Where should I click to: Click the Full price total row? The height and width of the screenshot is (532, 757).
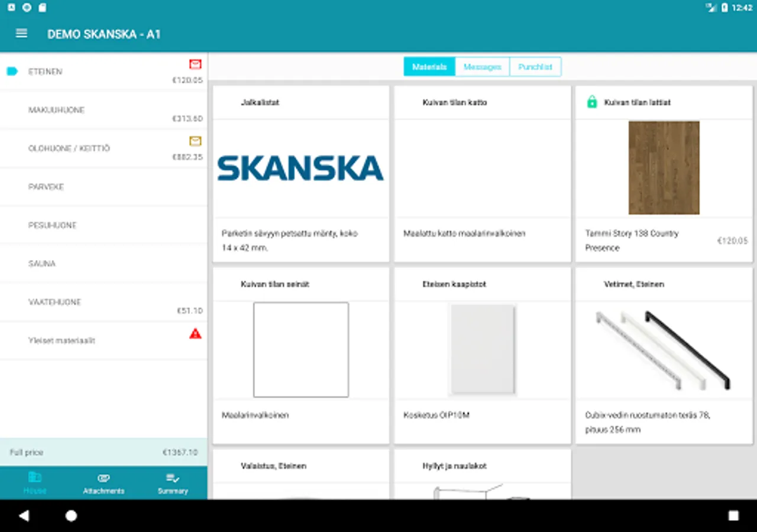[x=103, y=452]
